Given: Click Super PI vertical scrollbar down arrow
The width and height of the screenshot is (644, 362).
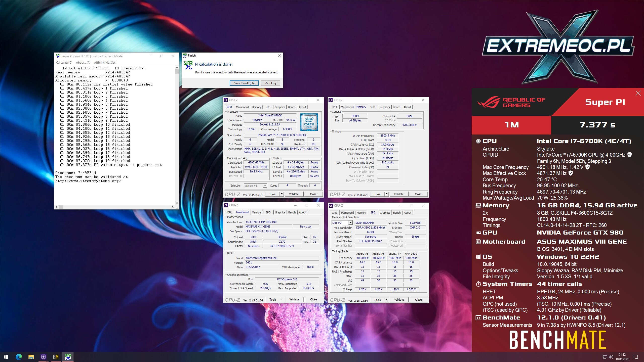Looking at the screenshot, I should tap(177, 203).
